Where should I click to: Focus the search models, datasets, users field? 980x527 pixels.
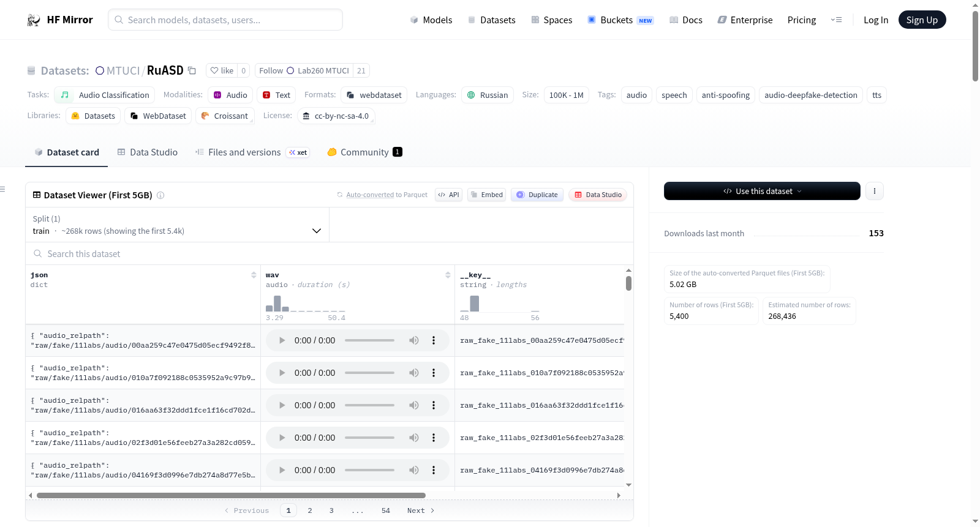(225, 20)
